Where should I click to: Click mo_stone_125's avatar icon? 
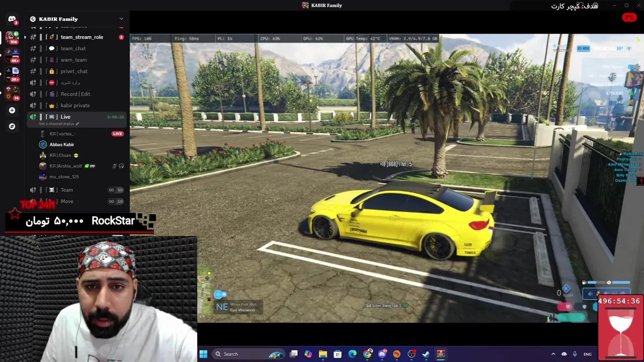pos(43,177)
